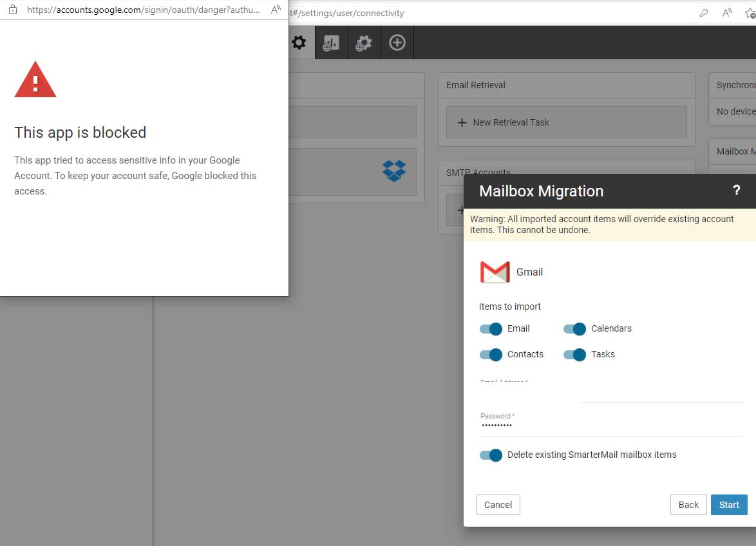Toggle Delete existing SmarterMail mailbox items
The width and height of the screenshot is (756, 546).
pyautogui.click(x=491, y=455)
